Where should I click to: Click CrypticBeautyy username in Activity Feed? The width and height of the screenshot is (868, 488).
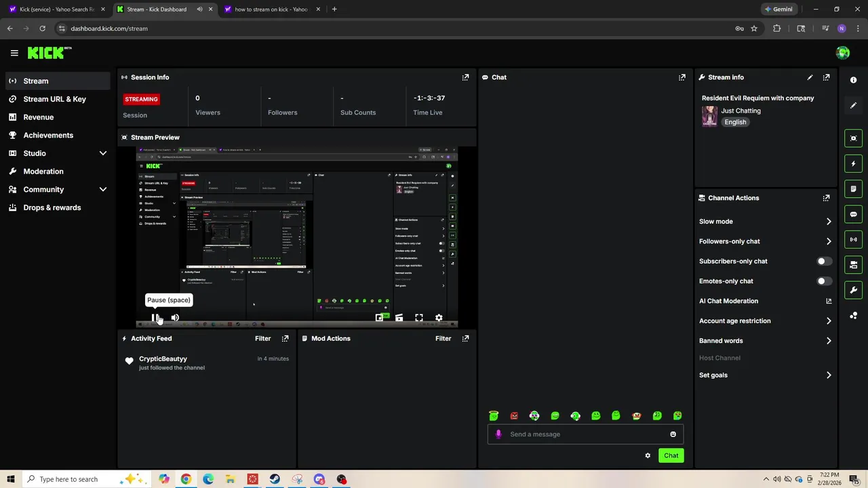click(163, 359)
